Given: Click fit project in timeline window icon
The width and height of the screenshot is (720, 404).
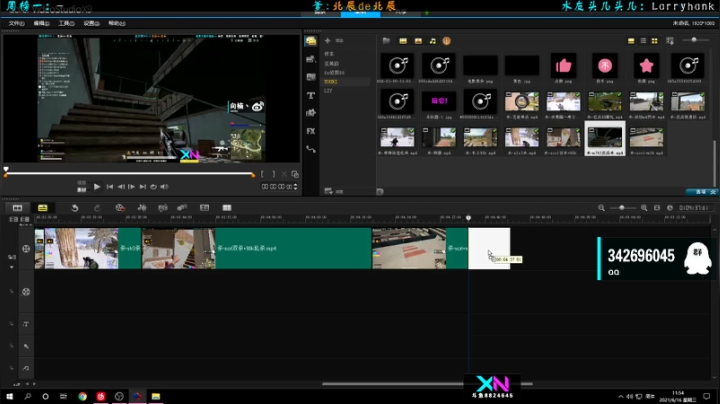Looking at the screenshot, I should (657, 208).
